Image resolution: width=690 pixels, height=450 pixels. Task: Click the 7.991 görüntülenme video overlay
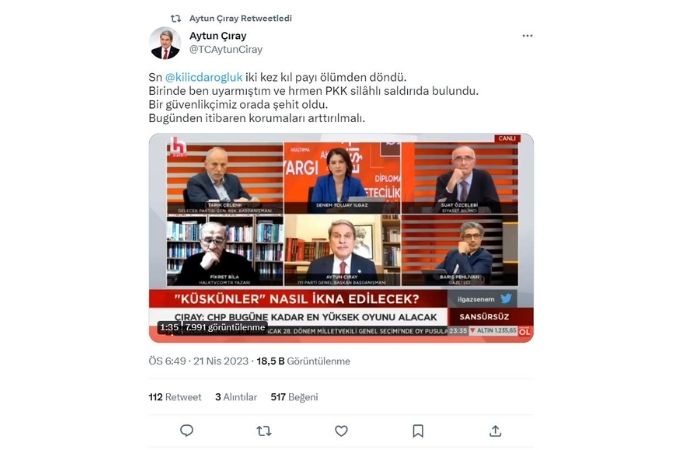tap(225, 327)
